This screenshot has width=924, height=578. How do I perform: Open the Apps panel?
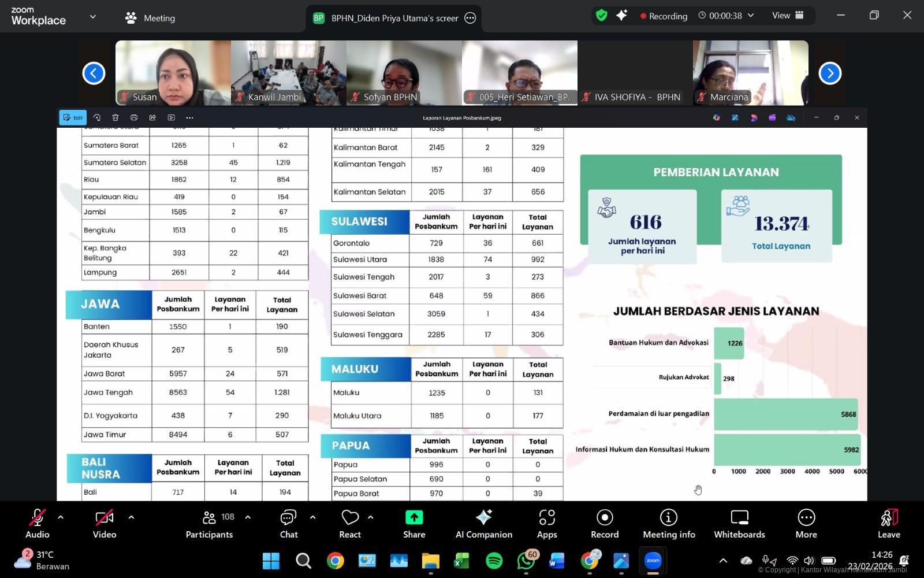tap(546, 524)
